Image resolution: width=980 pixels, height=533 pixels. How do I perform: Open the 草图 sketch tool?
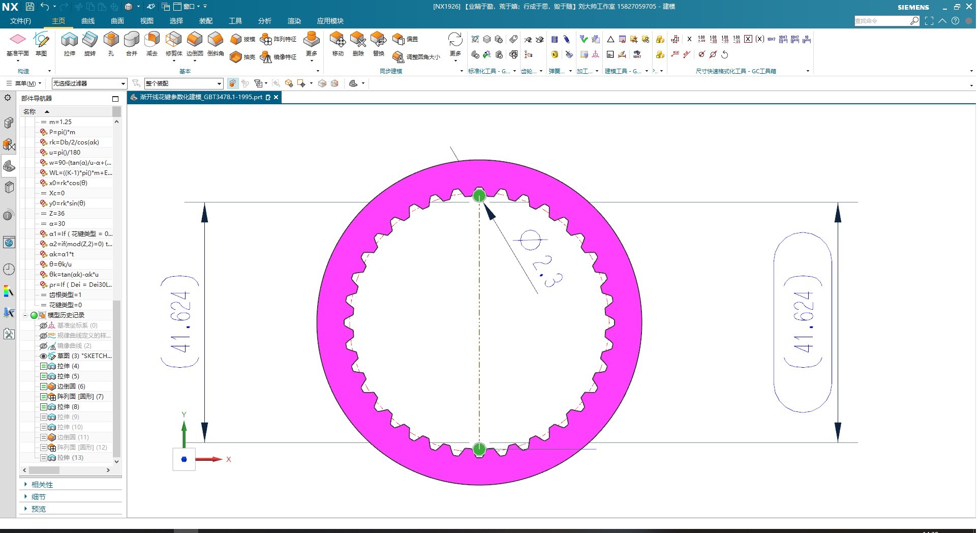click(x=41, y=44)
